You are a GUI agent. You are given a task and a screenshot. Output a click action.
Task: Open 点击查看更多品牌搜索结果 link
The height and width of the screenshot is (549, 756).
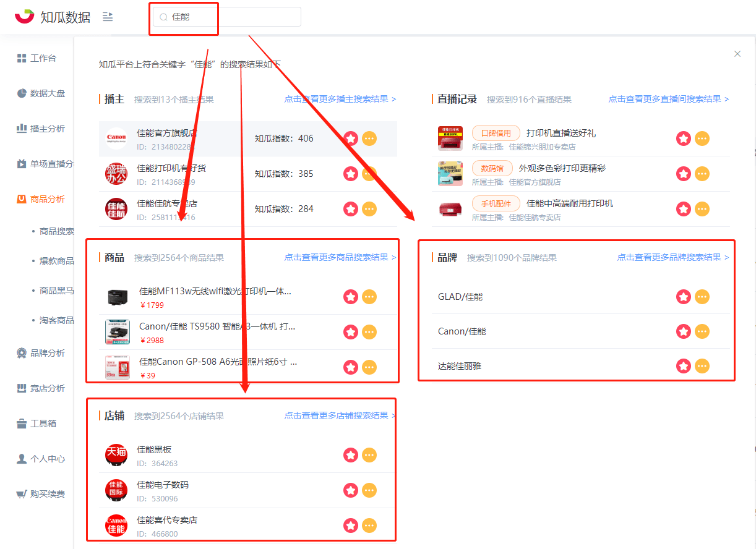click(673, 257)
